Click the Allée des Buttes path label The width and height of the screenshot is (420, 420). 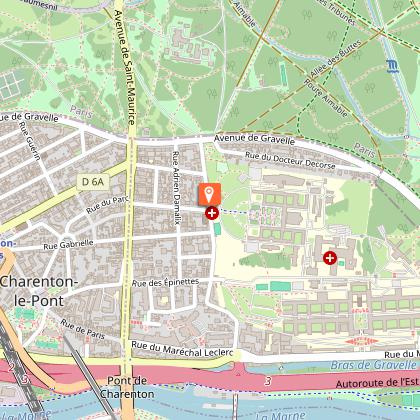pyautogui.click(x=335, y=59)
